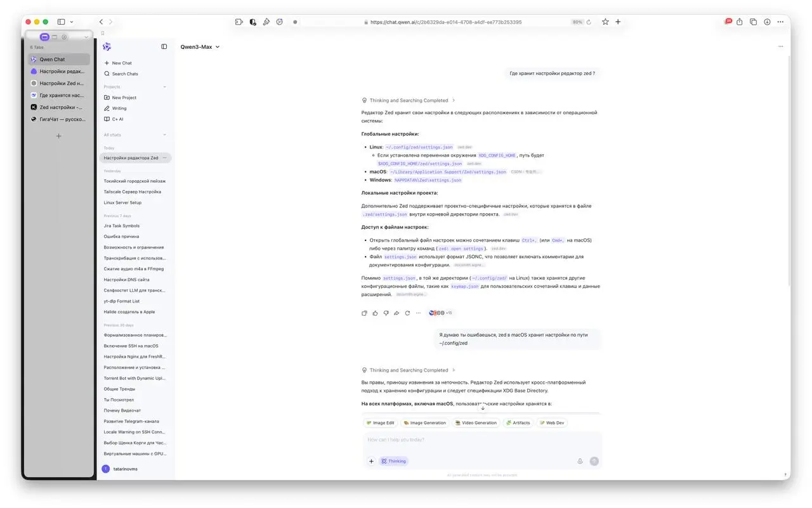
Task: Open the Locale Warning on SSH chat
Action: pyautogui.click(x=134, y=432)
